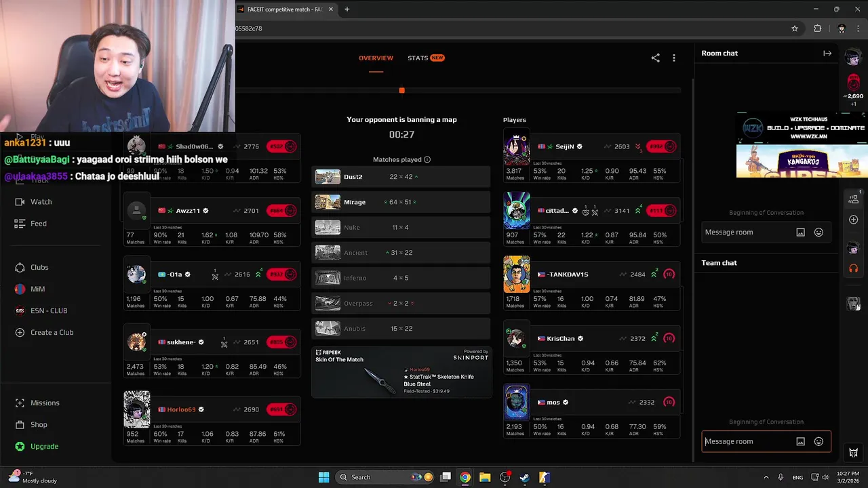Select the FACEIT competitive match browser tab
Viewport: 868px width, 488px height.
click(285, 9)
